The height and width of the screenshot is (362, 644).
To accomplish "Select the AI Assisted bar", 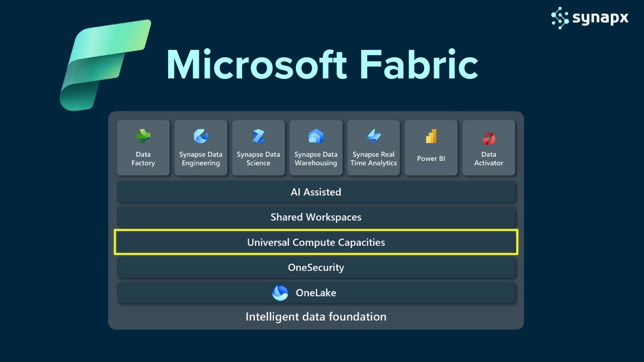I will [x=316, y=192].
